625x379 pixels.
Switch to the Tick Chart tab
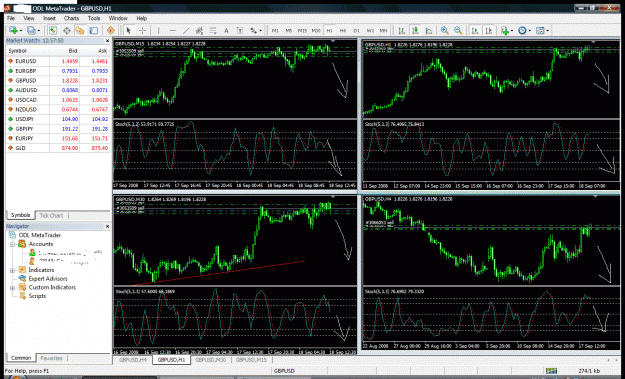51,216
